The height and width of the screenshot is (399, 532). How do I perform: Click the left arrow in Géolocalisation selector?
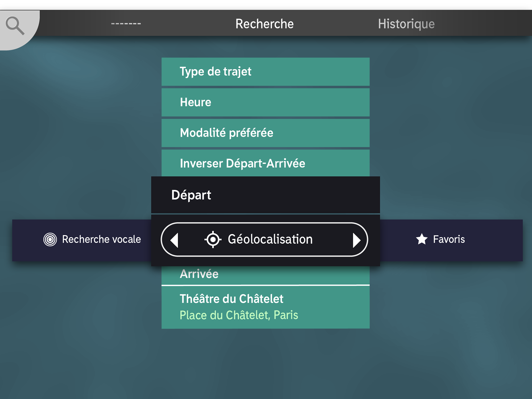point(174,240)
